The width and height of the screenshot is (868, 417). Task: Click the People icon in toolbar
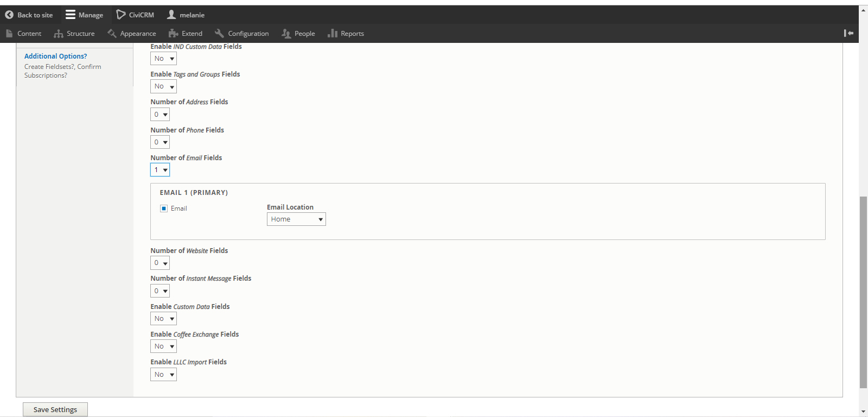286,34
